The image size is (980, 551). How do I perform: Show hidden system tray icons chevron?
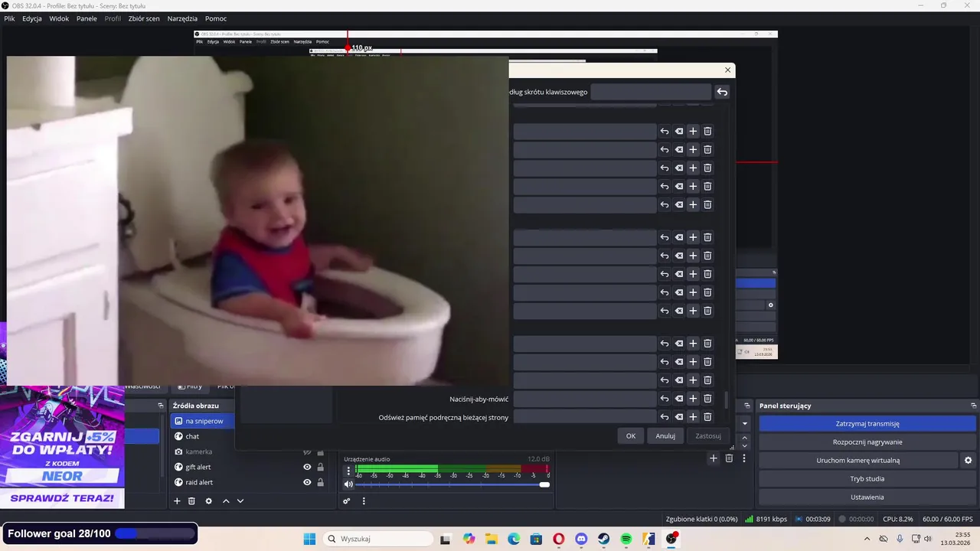coord(867,539)
